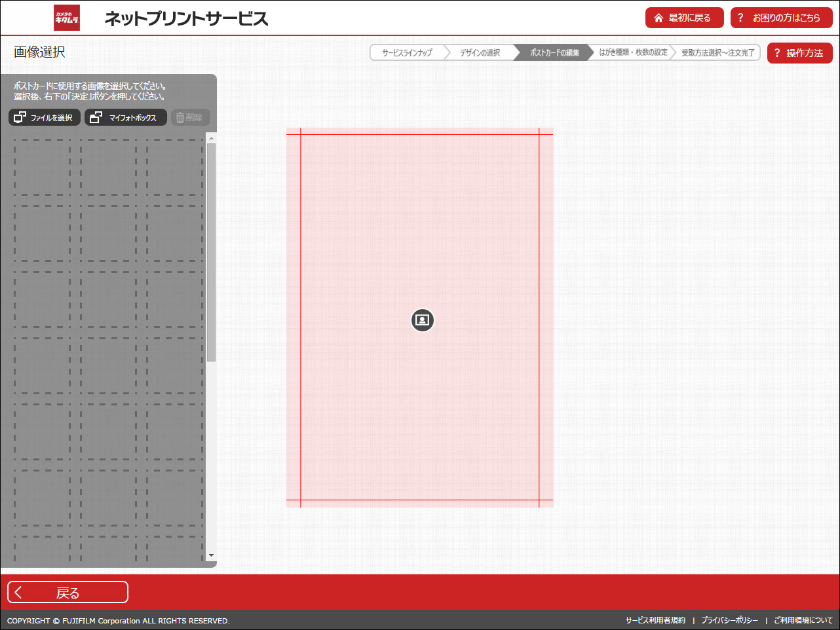Open the サービス利用者規約 link

tap(655, 620)
